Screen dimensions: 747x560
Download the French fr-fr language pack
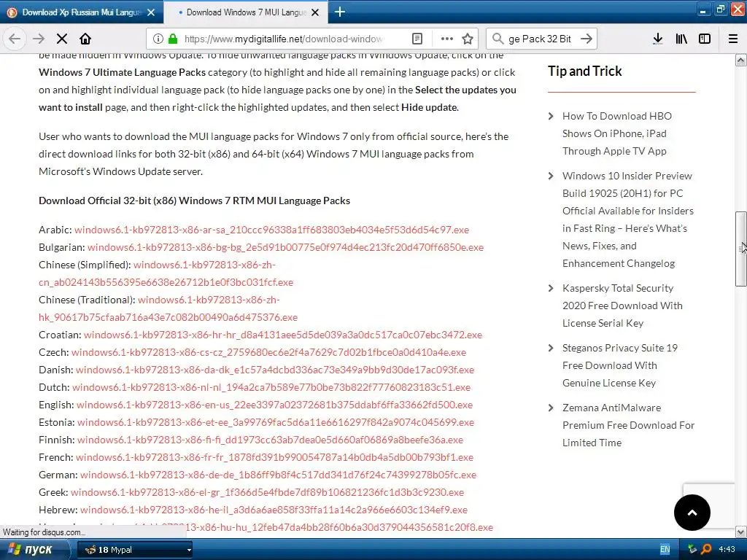[x=274, y=457]
